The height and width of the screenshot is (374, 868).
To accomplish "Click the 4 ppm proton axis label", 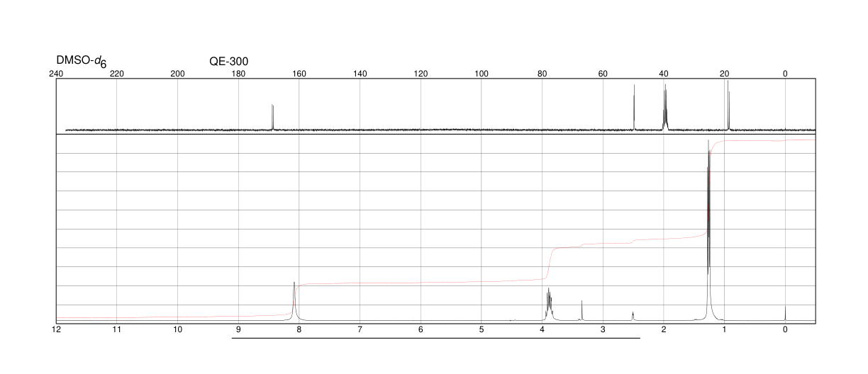I will [542, 329].
